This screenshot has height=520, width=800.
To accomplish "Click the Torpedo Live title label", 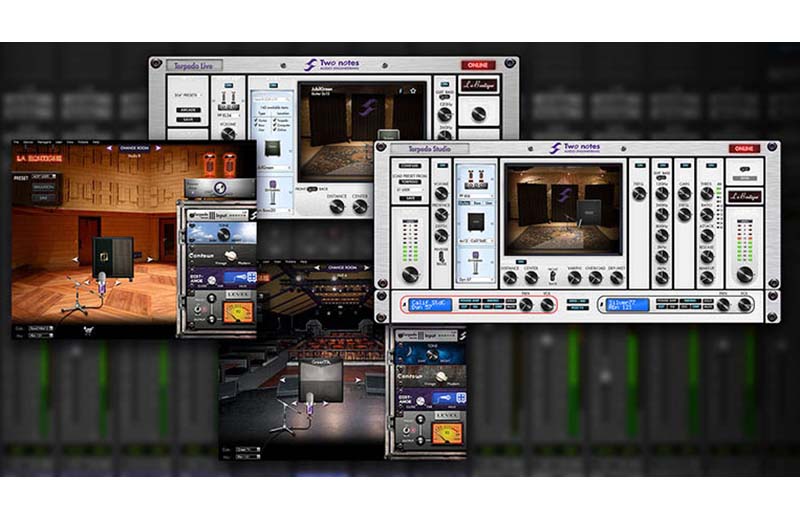I will (x=193, y=66).
